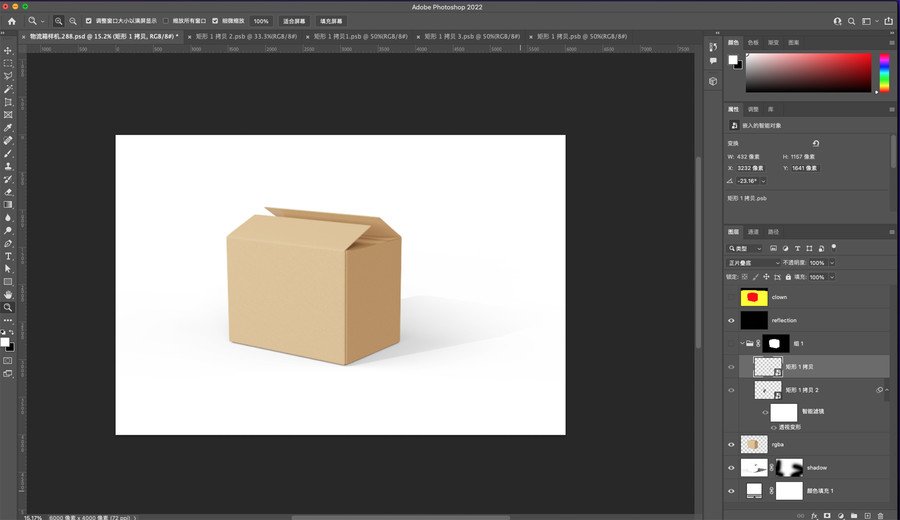
Task: Select the Eyedropper tool
Action: coord(8,127)
